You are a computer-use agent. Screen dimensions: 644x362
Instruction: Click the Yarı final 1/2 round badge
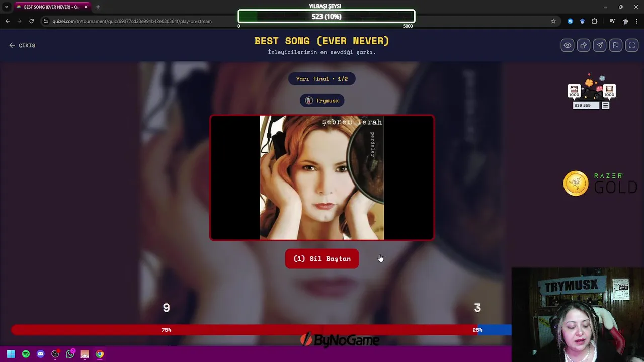point(322,79)
